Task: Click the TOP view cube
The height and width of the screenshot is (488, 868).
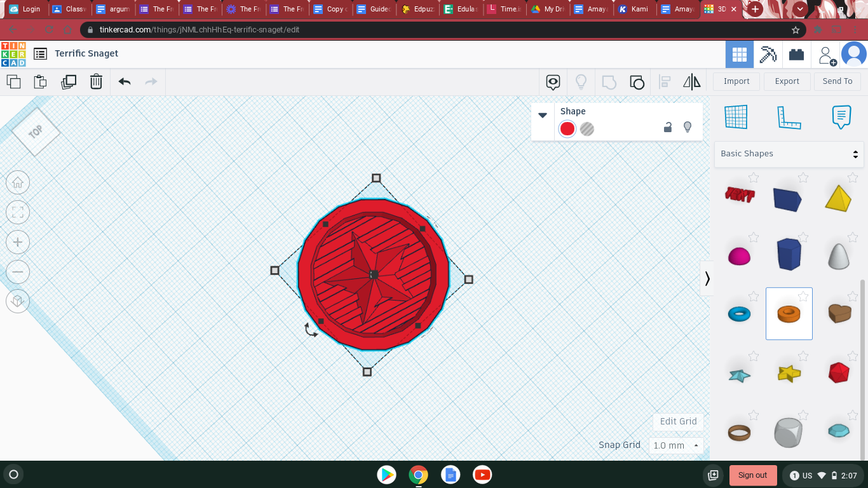Action: click(x=36, y=132)
